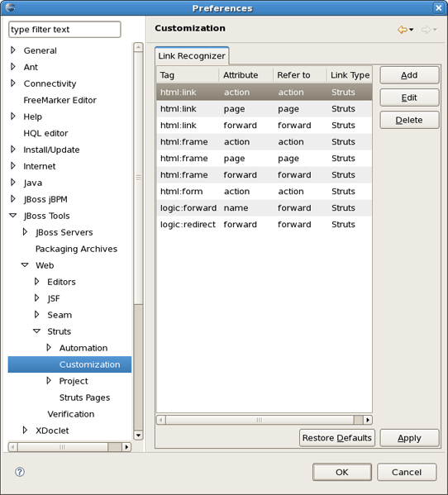Select the Internet tree item
This screenshot has width=448, height=495.
tap(40, 166)
